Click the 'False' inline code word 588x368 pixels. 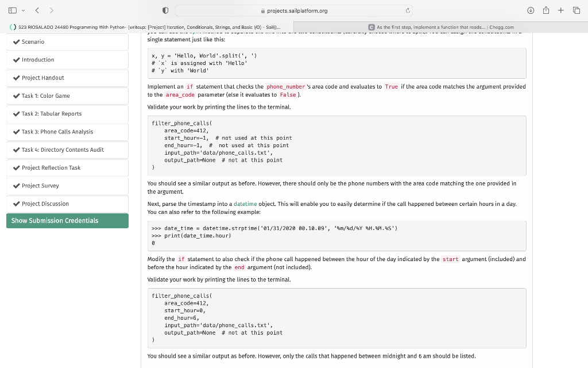pos(288,95)
